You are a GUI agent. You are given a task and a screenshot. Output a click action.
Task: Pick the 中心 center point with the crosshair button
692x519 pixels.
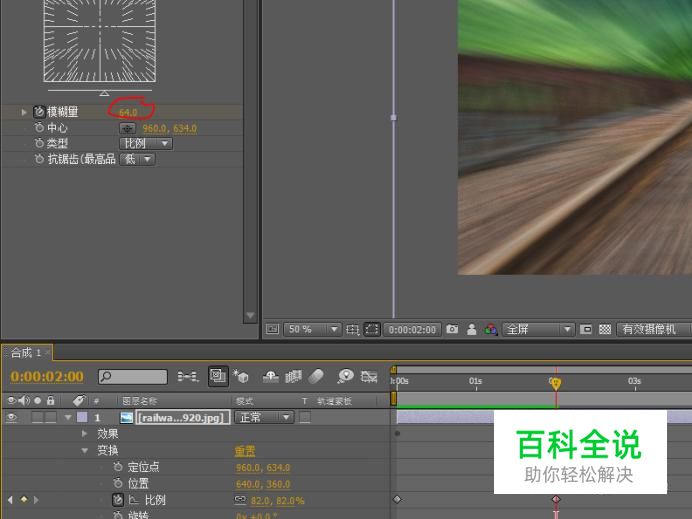(x=128, y=128)
